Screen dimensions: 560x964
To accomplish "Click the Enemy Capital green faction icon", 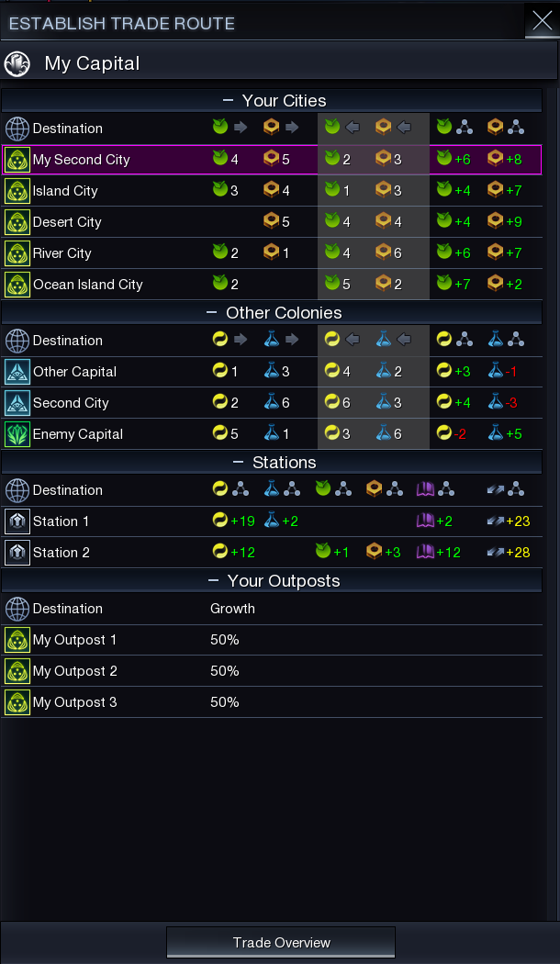I will tap(17, 434).
